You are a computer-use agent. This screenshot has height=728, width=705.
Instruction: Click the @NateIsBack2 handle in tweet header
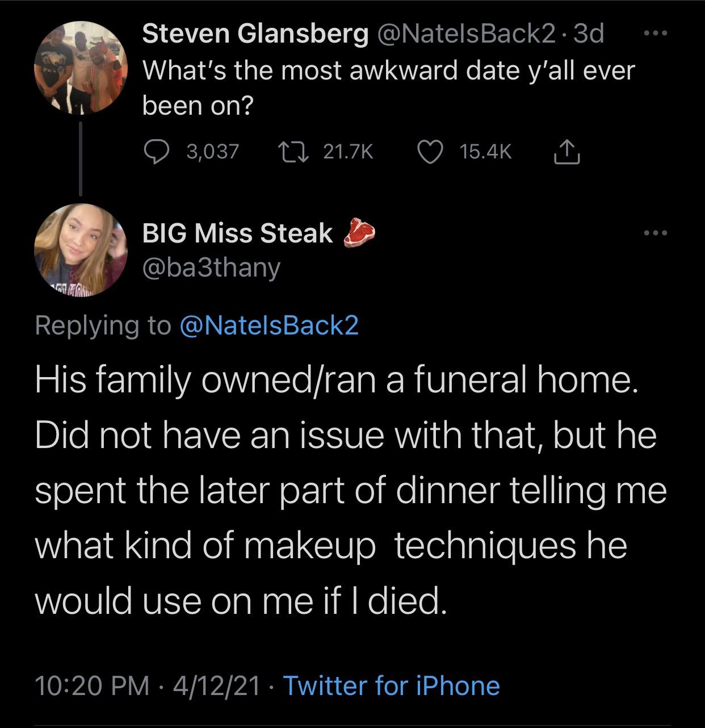(465, 34)
